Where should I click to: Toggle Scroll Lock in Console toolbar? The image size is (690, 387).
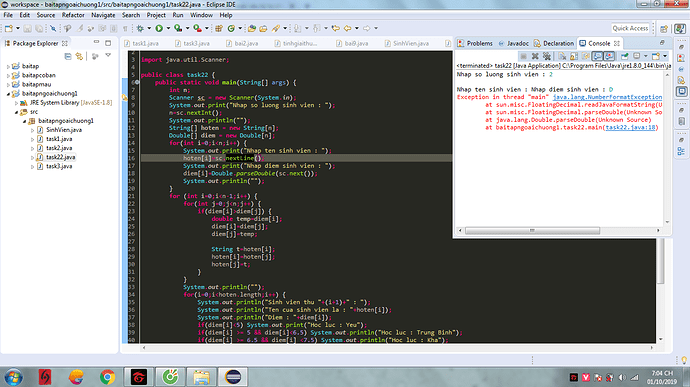(574, 56)
